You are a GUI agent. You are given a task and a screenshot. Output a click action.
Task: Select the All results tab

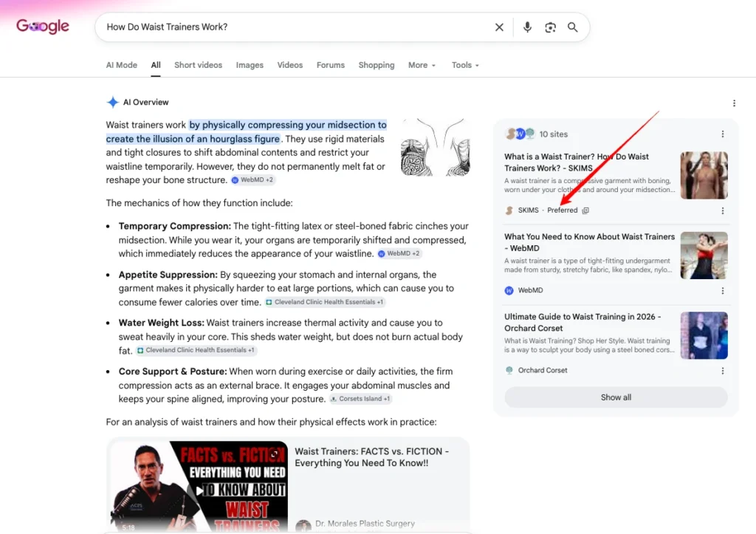tap(156, 65)
